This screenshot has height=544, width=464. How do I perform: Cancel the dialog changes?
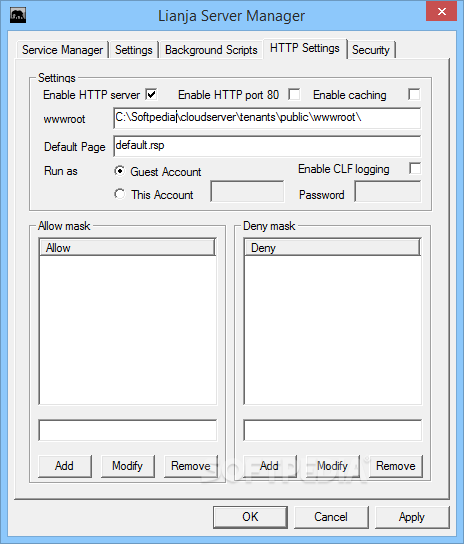point(331,517)
